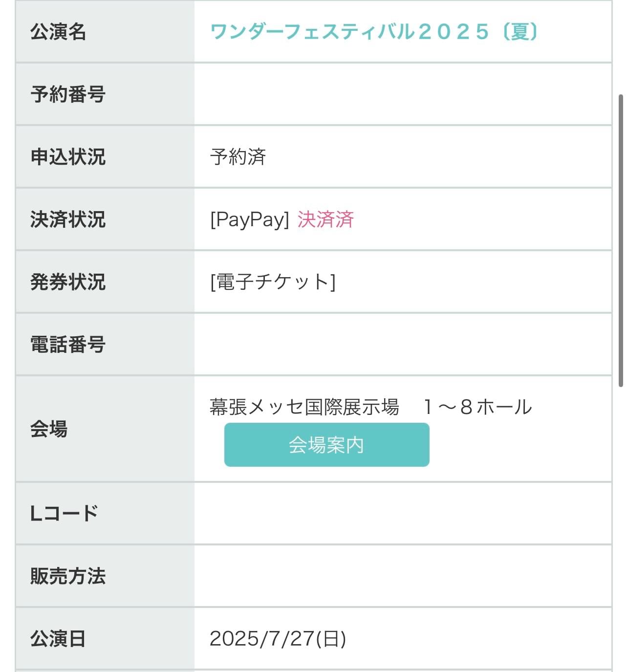Screen dimensions: 627x672
Task: Click the 決済済 payment status text
Action: click(x=325, y=219)
